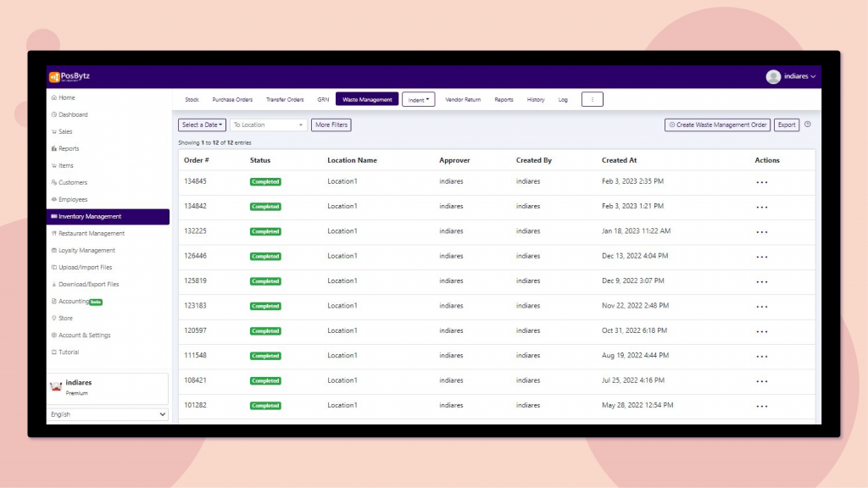Open actions menu for order 134845
868x488 pixels.
(x=761, y=181)
